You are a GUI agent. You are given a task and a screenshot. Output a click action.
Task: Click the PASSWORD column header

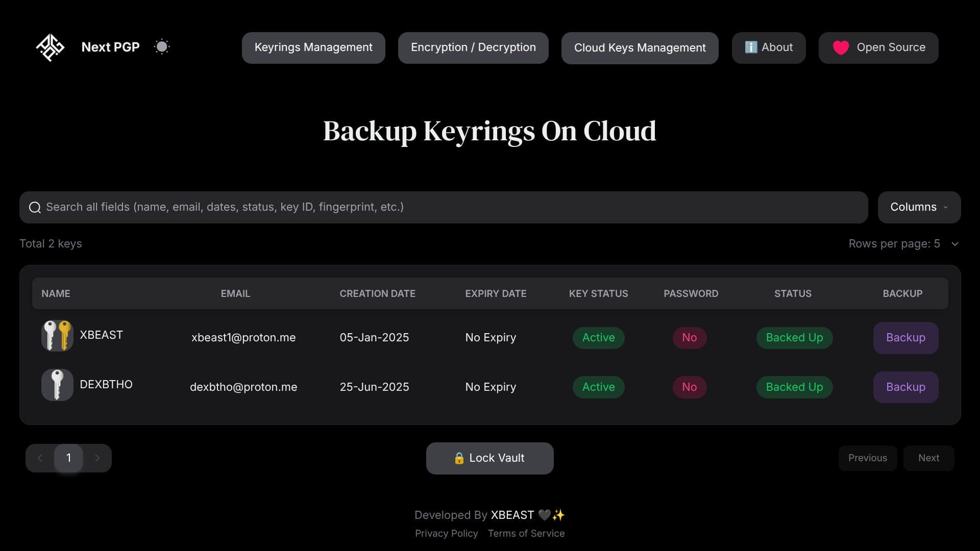click(x=691, y=293)
